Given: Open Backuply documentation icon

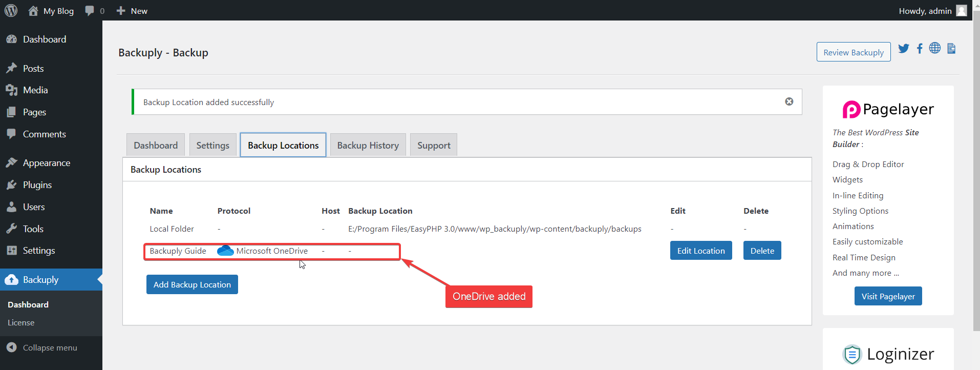Looking at the screenshot, I should click(951, 48).
